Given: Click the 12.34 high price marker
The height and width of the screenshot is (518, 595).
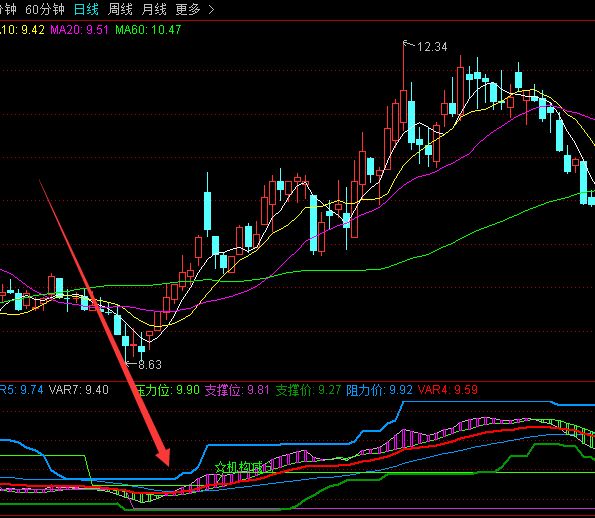Looking at the screenshot, I should pyautogui.click(x=432, y=47).
